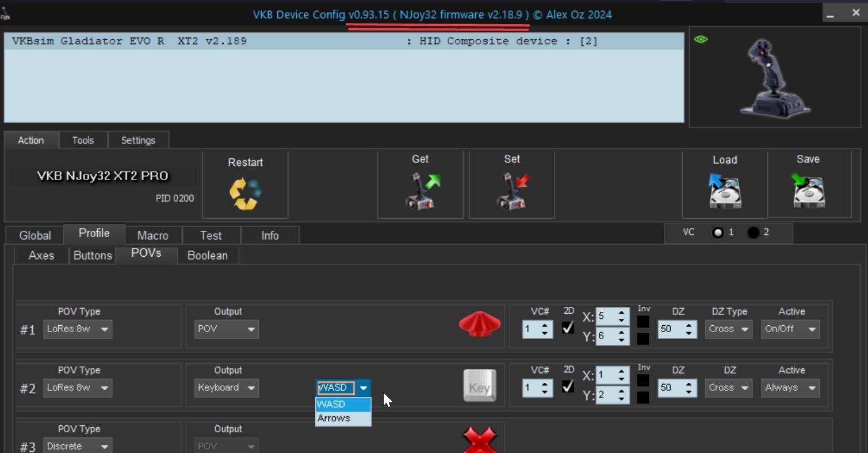Click the Key icon in row #2
The width and height of the screenshot is (868, 453).
pyautogui.click(x=480, y=386)
